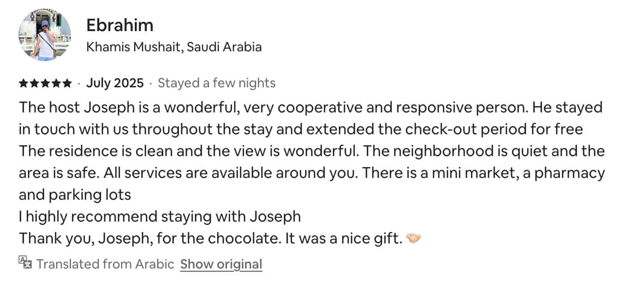The width and height of the screenshot is (644, 286).
Task: Click the line starting area is safe
Action: click(x=311, y=173)
